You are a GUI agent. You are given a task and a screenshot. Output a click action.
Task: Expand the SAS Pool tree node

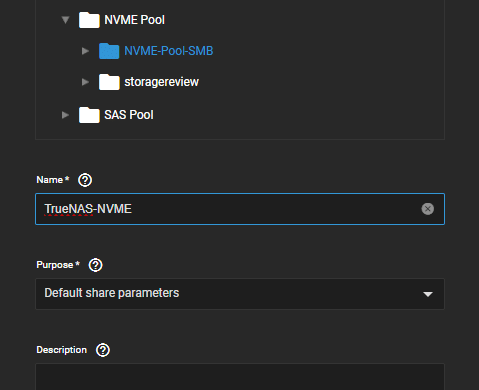(x=65, y=115)
